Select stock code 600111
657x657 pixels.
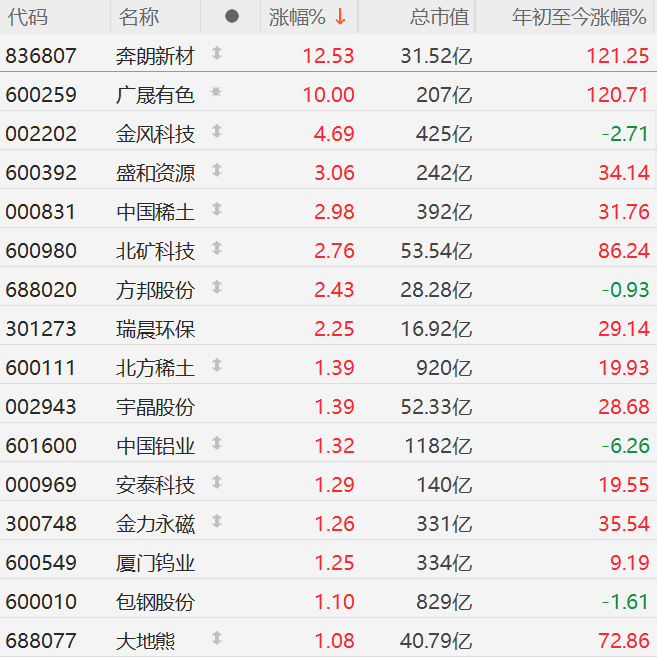pos(41,367)
